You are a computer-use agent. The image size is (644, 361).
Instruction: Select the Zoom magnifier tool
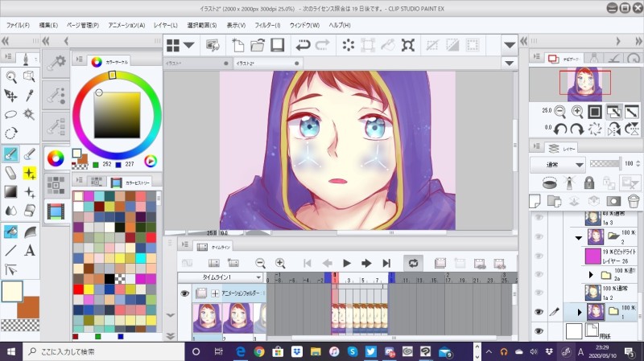coord(11,77)
